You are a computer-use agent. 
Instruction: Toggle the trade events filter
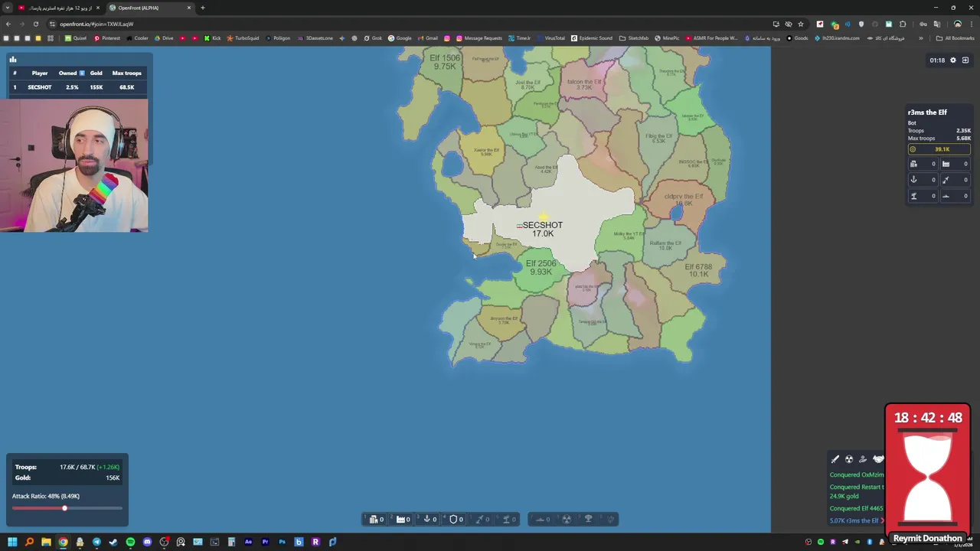tap(863, 459)
